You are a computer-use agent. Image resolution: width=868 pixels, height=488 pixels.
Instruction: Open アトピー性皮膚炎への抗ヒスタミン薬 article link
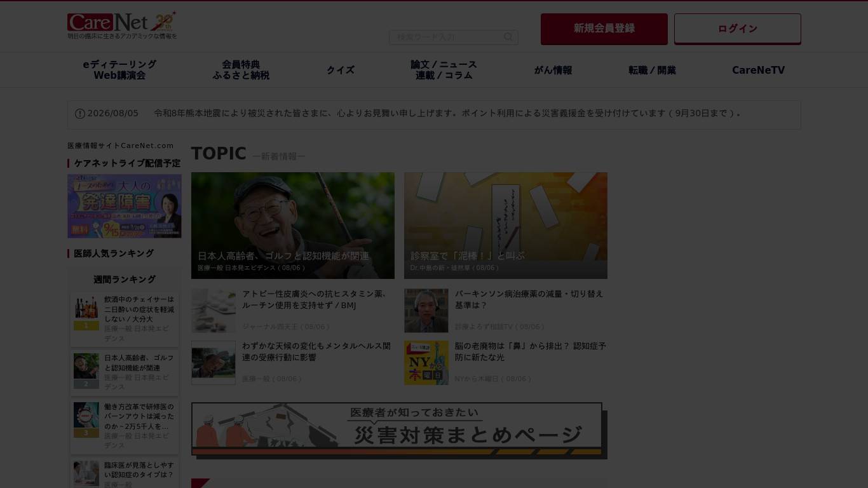[x=316, y=300]
